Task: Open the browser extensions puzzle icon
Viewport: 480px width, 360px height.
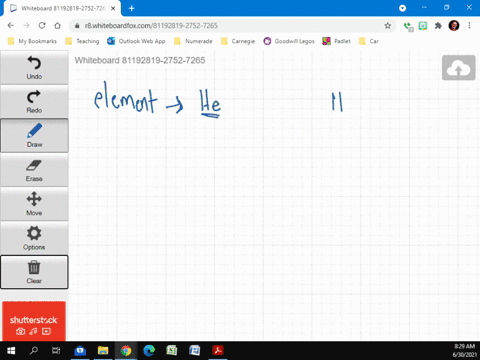Action: point(438,26)
